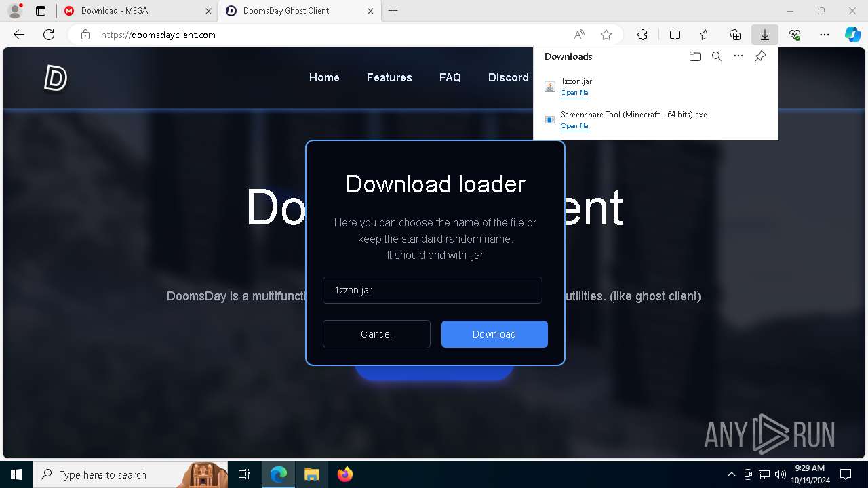View site information lock icon
The image size is (868, 488).
(x=85, y=35)
